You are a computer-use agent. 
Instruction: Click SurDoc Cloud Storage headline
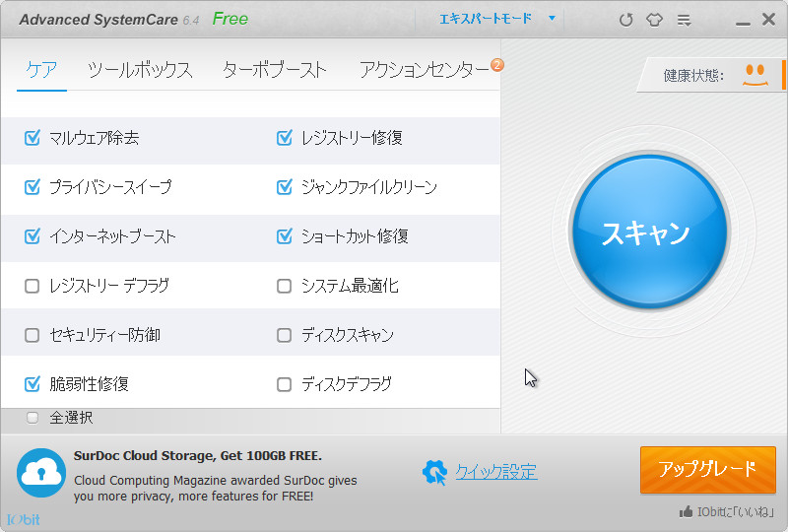[x=198, y=455]
